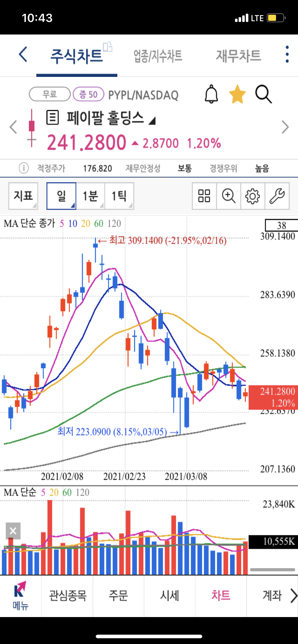298x644 pixels.
Task: Open the three-dot more options menu
Action: 287,55
